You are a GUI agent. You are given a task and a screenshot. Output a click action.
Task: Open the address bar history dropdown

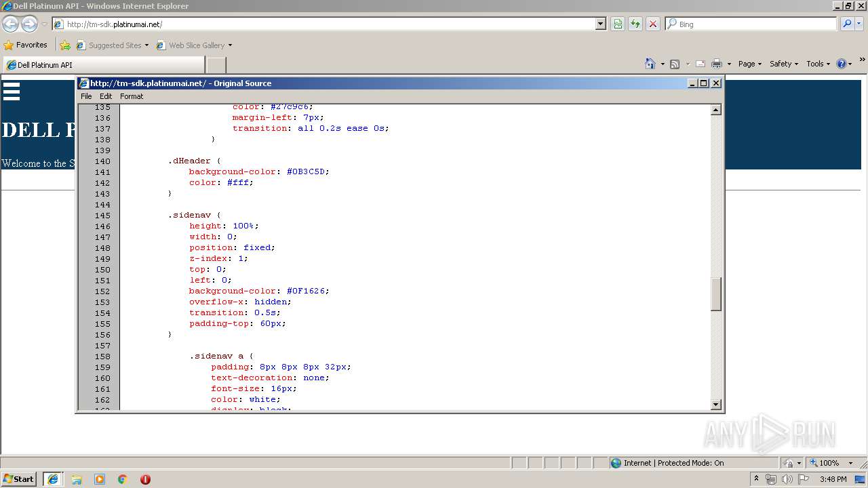click(x=601, y=24)
